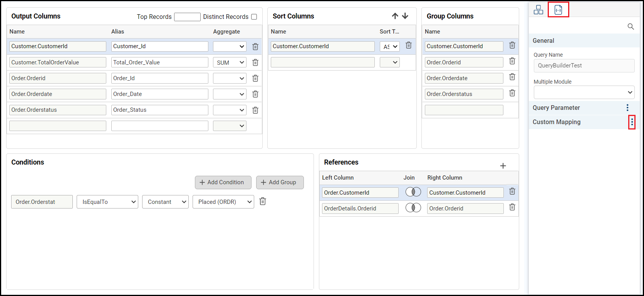Delete the Customer.TotalOrderValue output column row
This screenshot has width=644, height=296.
tap(255, 62)
